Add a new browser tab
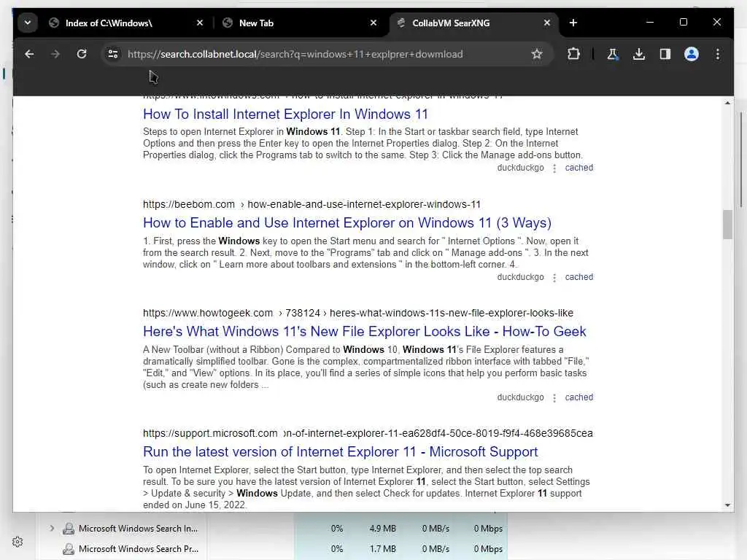 point(573,23)
